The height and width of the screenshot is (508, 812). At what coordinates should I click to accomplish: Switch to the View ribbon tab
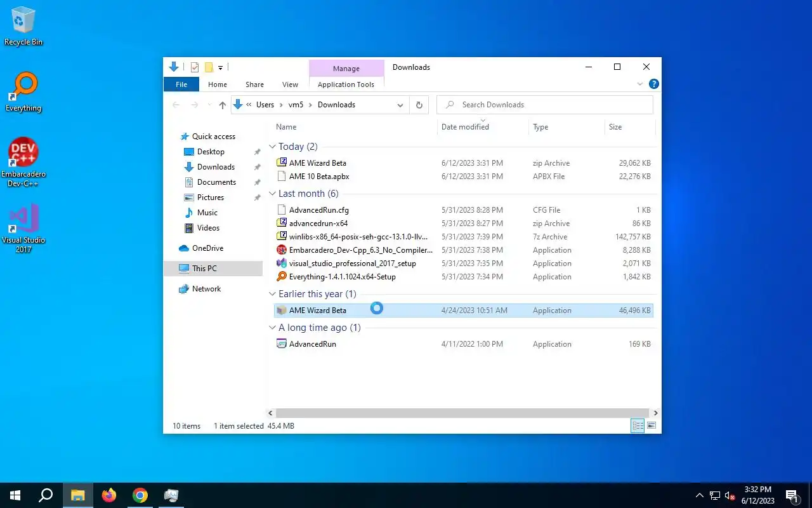coord(290,84)
